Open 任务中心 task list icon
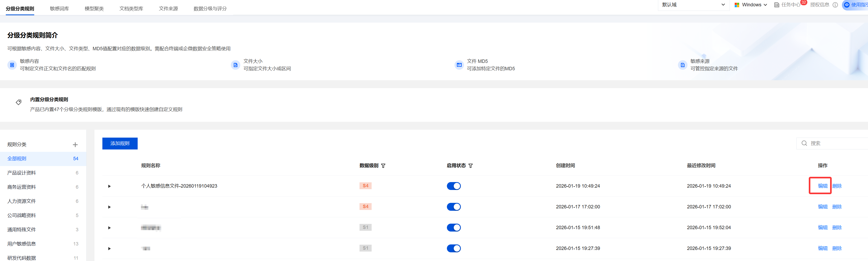The width and height of the screenshot is (868, 261). tap(777, 5)
